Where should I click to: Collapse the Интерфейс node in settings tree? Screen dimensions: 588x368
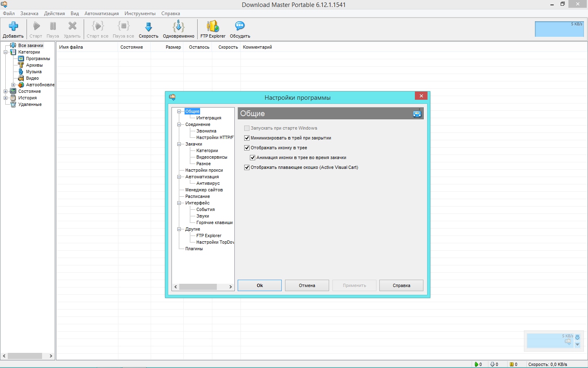point(179,203)
